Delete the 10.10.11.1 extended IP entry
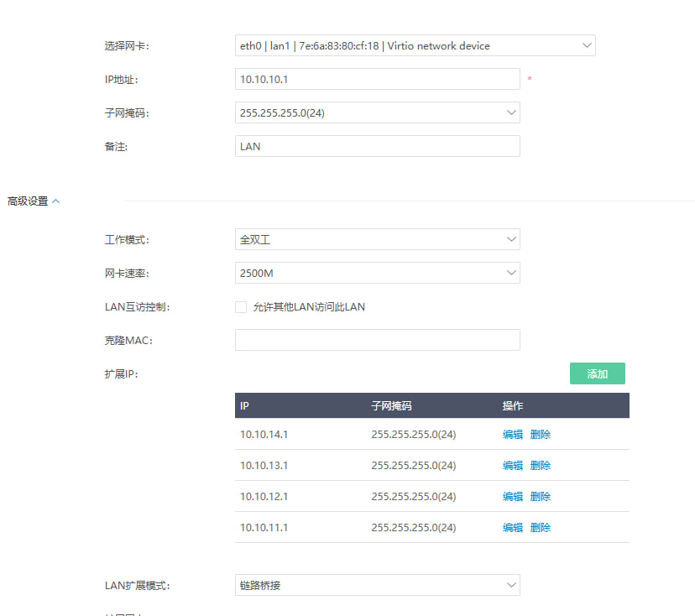The image size is (695, 616). [x=541, y=528]
